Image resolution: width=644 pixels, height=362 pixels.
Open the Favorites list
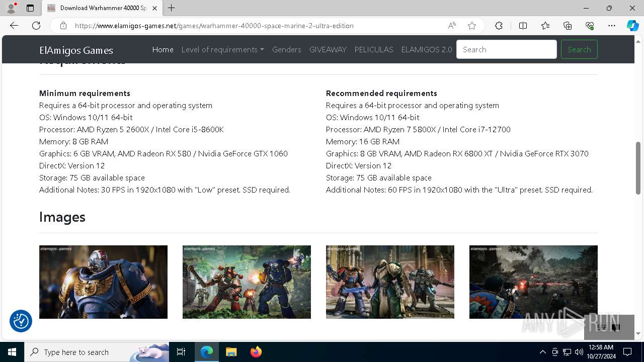point(545,26)
